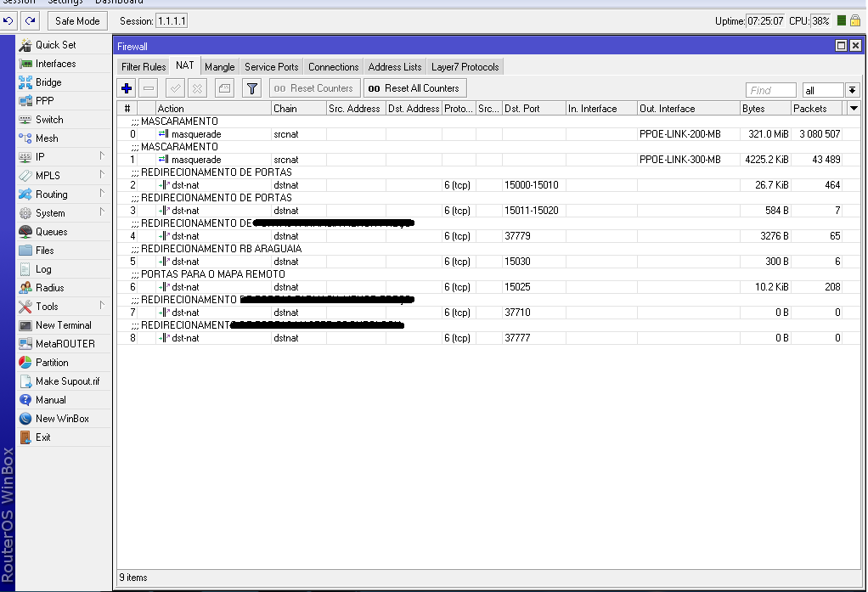Click Reset All Counters button
This screenshot has width=868, height=592.
[414, 88]
